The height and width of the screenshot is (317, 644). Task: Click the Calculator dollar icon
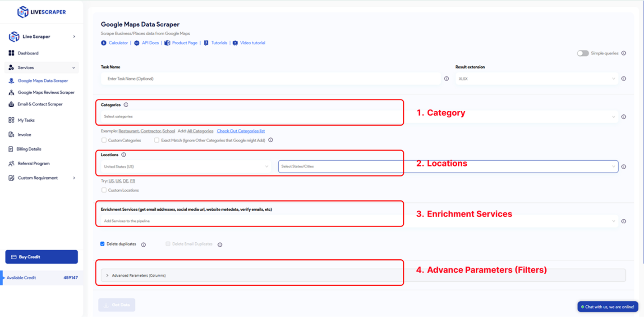(104, 43)
